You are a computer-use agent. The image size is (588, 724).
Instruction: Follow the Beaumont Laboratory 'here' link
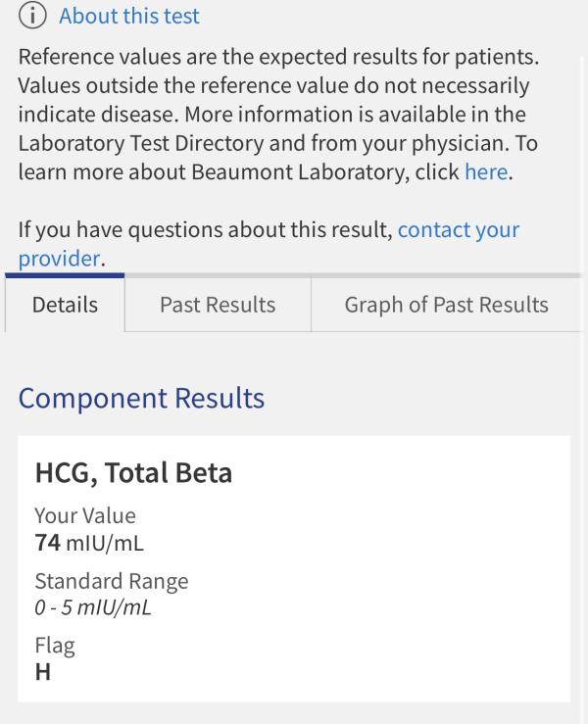coord(486,171)
